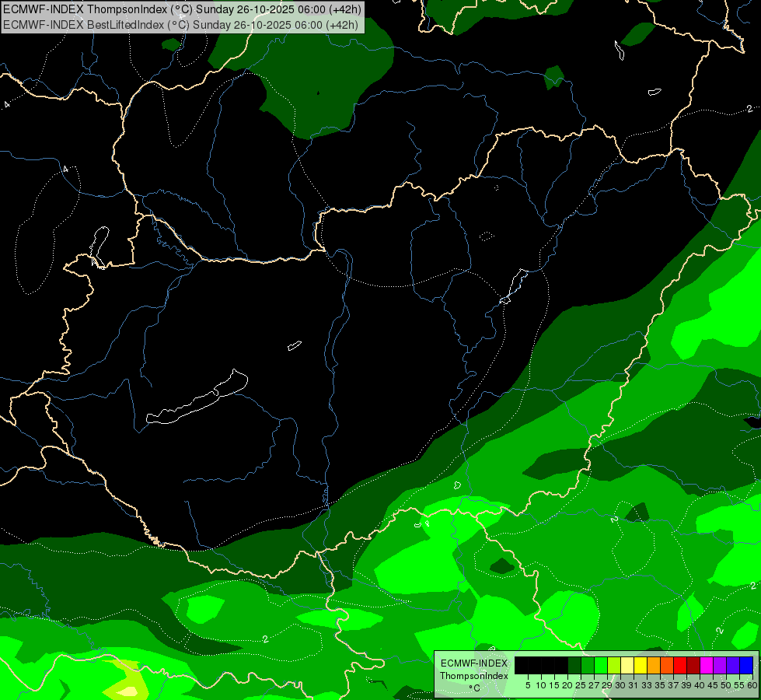Click the ThompsonIndex label inside the legend
Screen dimensions: 761x700
(474, 676)
